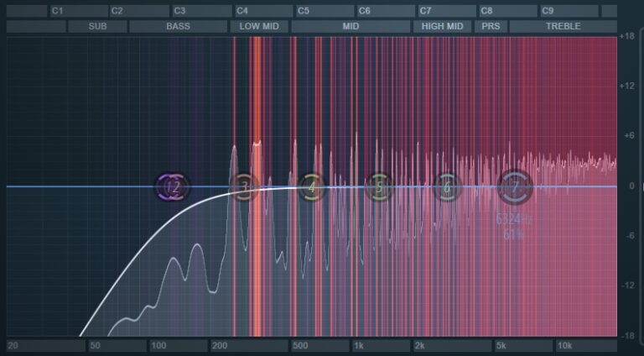Click the green band 5 EQ node
The width and height of the screenshot is (644, 356).
(379, 186)
